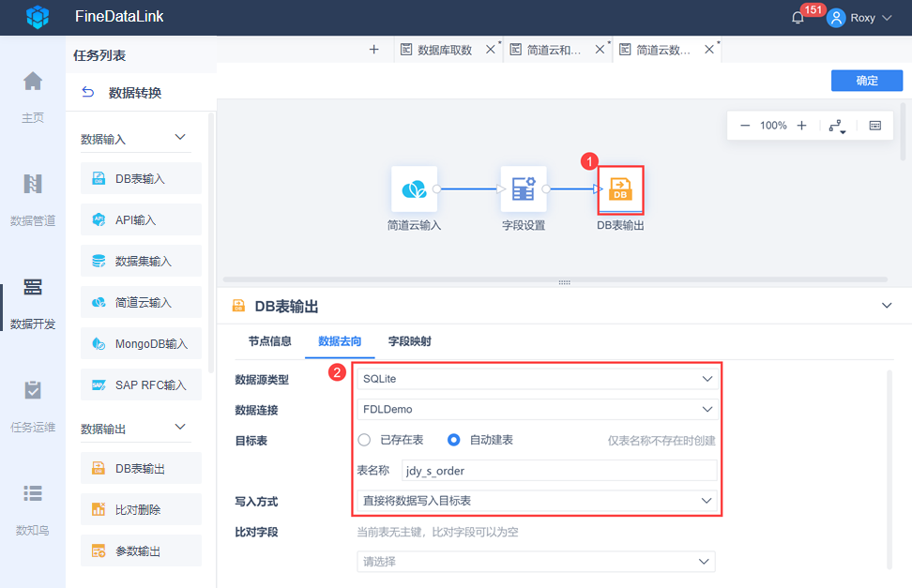Viewport: 912px width, 588px height.
Task: Open 数据开发 sidebar icon
Action: (33, 287)
